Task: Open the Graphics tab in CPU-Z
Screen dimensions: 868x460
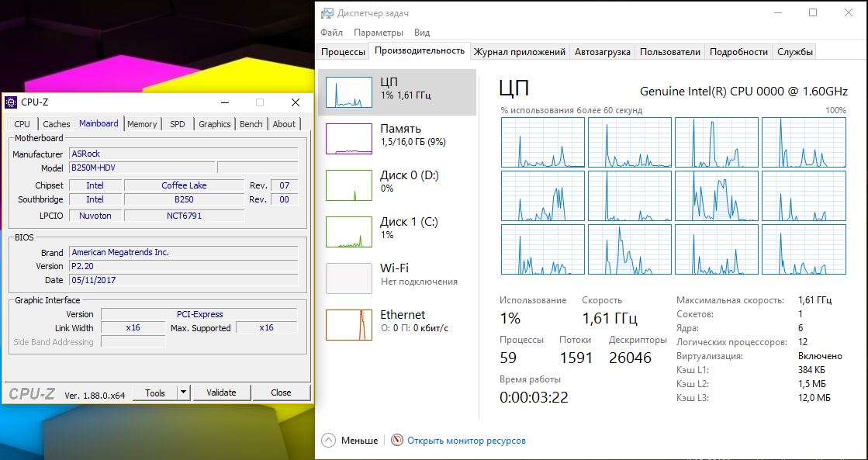Action: tap(215, 124)
